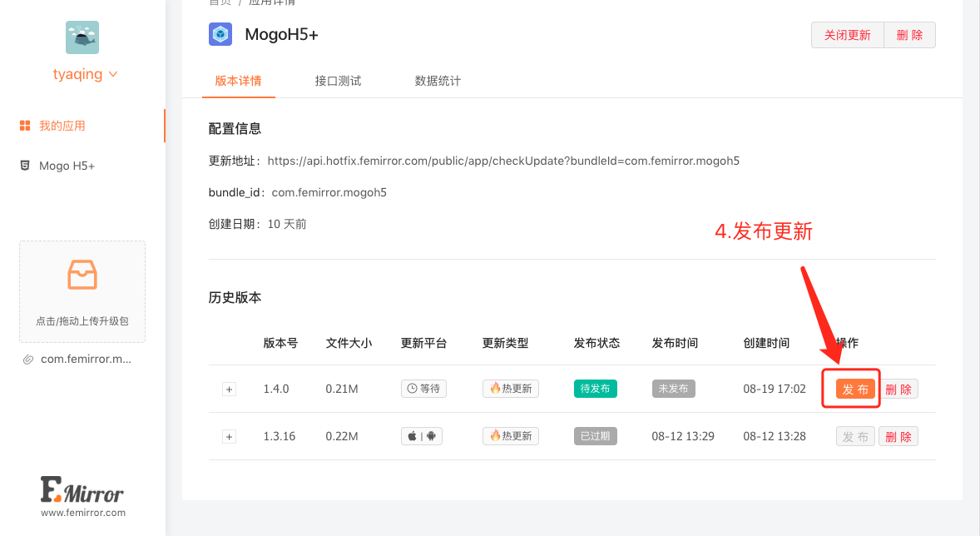Delete version 1.3.16

pyautogui.click(x=898, y=437)
